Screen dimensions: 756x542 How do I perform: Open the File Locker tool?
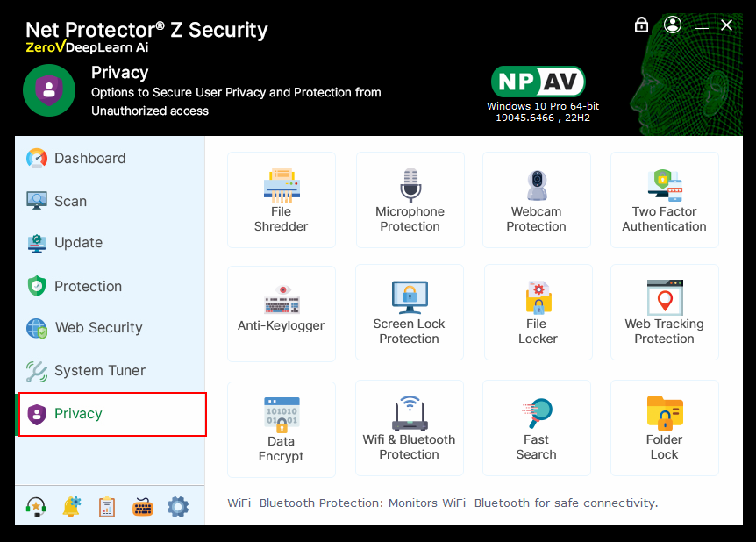(537, 313)
